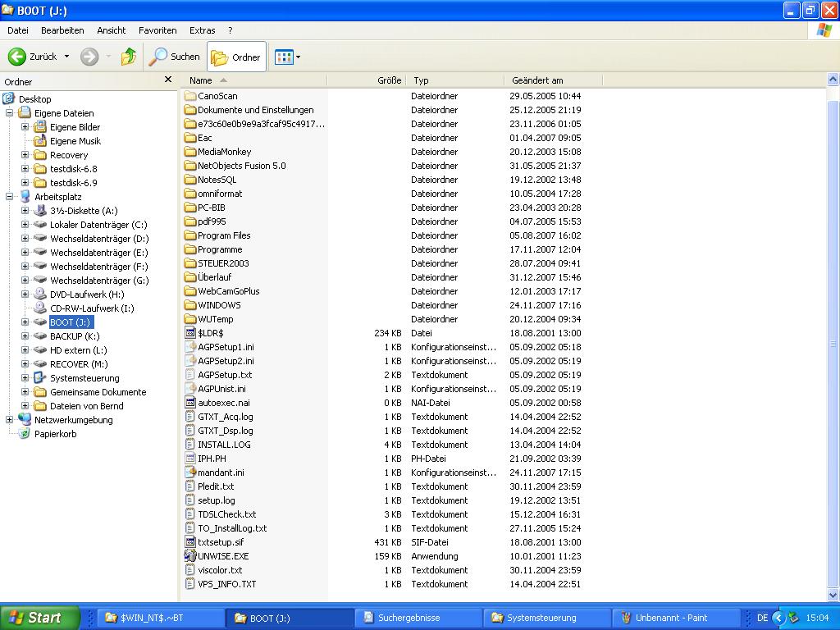The width and height of the screenshot is (840, 630).
Task: Collapse Eigene Dateien tree node
Action: tap(9, 113)
